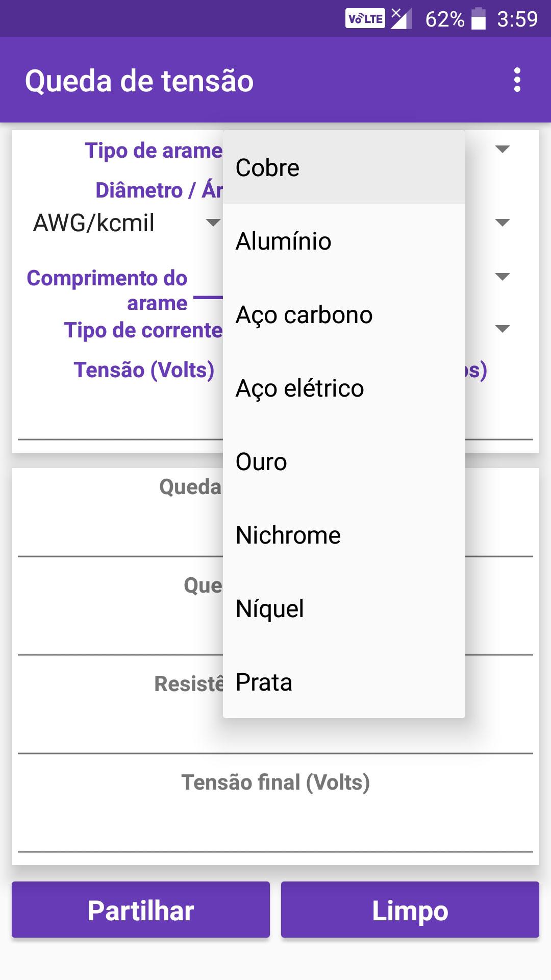551x980 pixels.
Task: Select Aço elétrico from the list
Action: (344, 388)
